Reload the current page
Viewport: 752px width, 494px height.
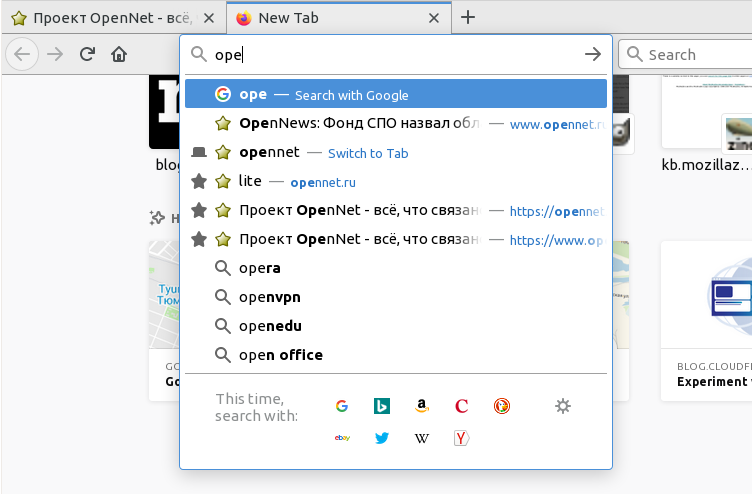click(x=87, y=55)
